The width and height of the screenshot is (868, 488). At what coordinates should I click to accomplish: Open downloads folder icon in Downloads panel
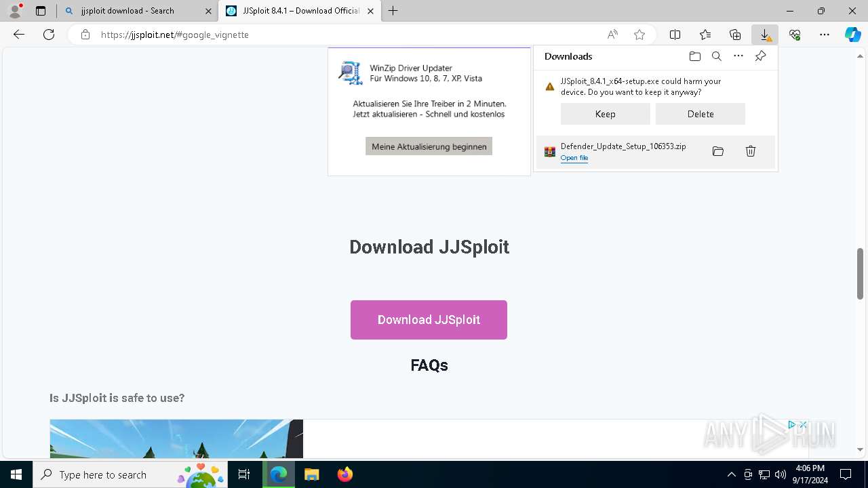tap(695, 56)
